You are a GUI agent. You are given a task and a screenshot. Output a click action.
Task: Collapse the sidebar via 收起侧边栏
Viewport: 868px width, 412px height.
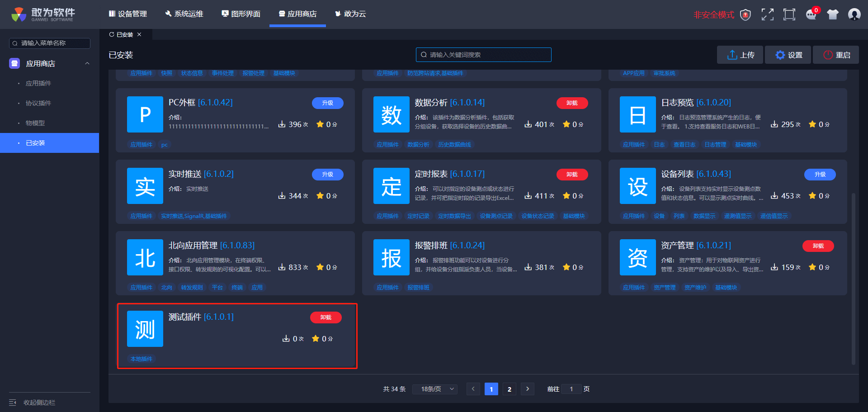pos(33,403)
